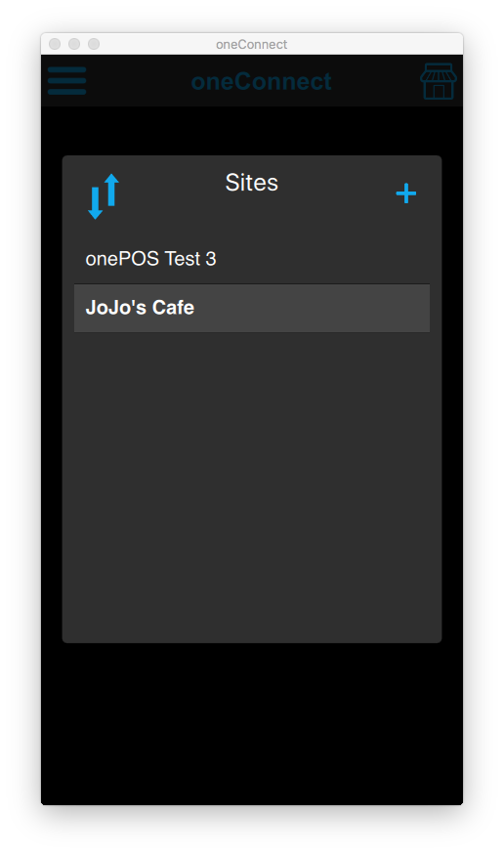Click blank space right of onePOS Test 3
The image size is (504, 854).
(326, 259)
